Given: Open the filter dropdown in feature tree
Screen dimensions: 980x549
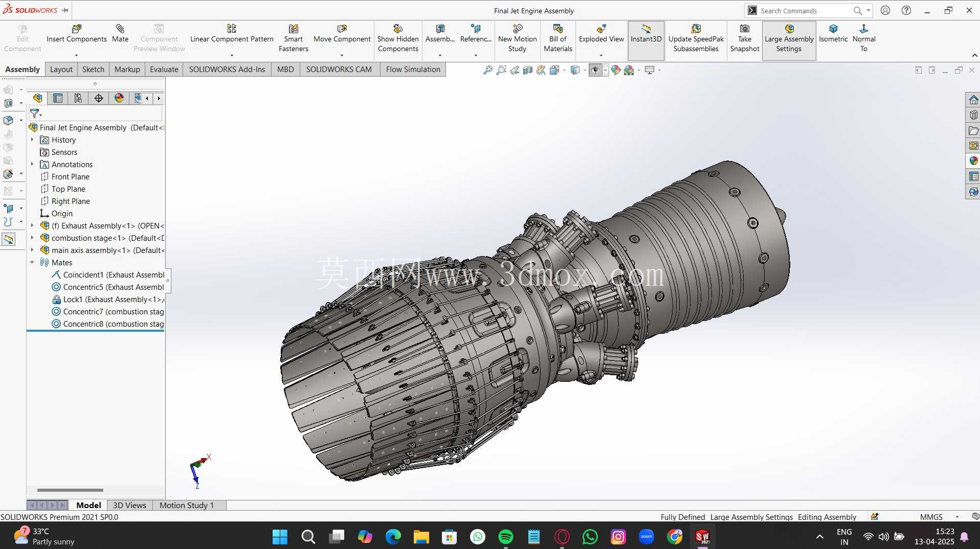Looking at the screenshot, I should pos(40,115).
